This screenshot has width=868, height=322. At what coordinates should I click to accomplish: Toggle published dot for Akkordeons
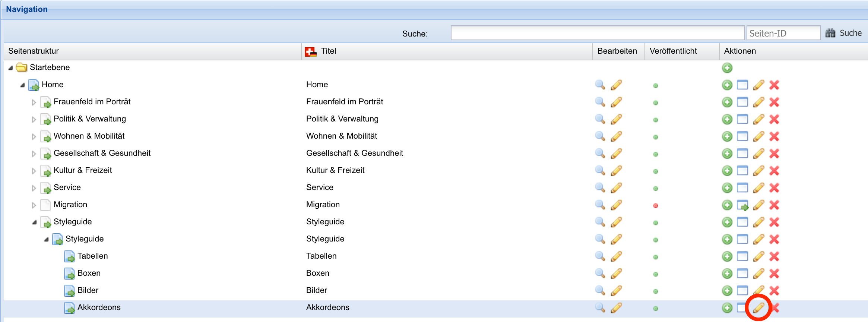656,309
